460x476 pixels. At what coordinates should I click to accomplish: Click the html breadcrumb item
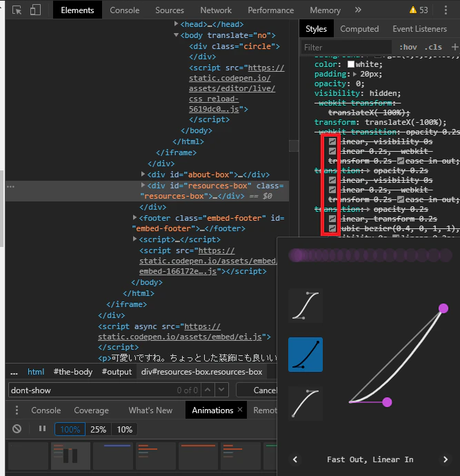[36, 372]
